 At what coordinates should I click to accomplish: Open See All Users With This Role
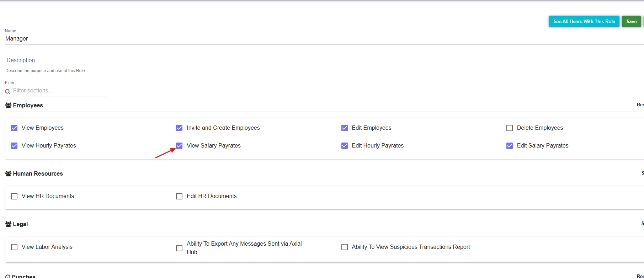(584, 21)
